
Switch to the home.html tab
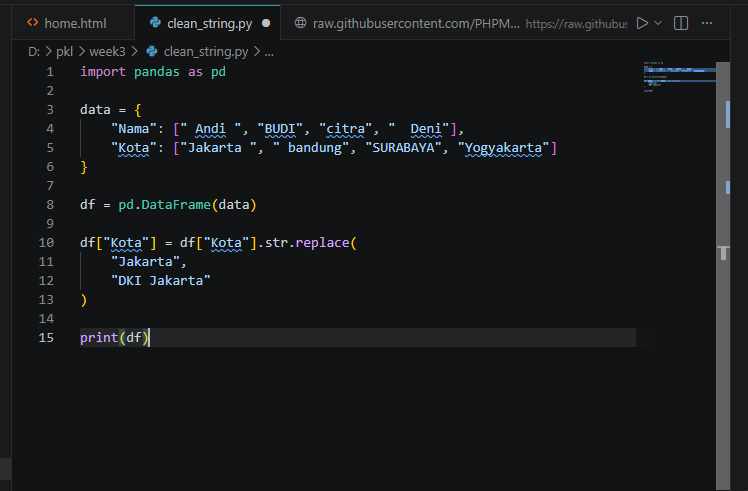pyautogui.click(x=73, y=23)
